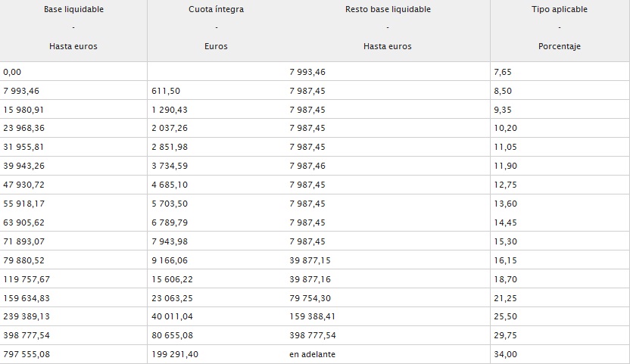Click the 159 634,83 base cell
The height and width of the screenshot is (364, 630).
point(73,297)
